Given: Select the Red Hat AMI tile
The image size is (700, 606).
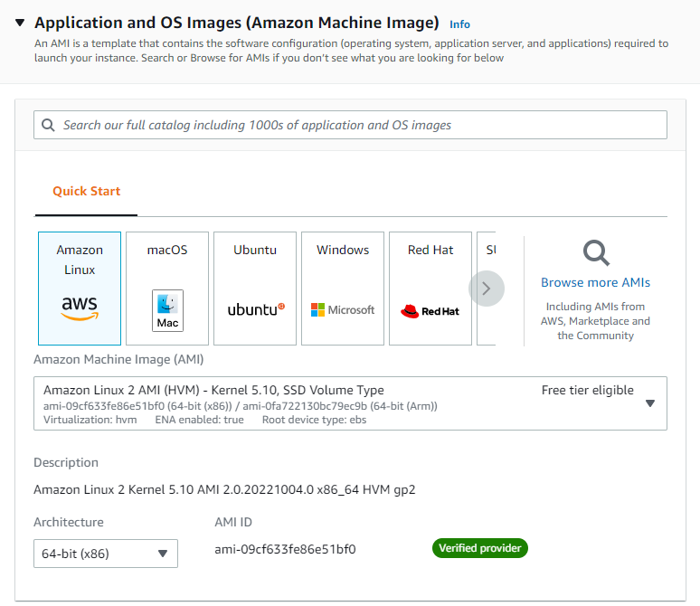Looking at the screenshot, I should click(x=430, y=289).
